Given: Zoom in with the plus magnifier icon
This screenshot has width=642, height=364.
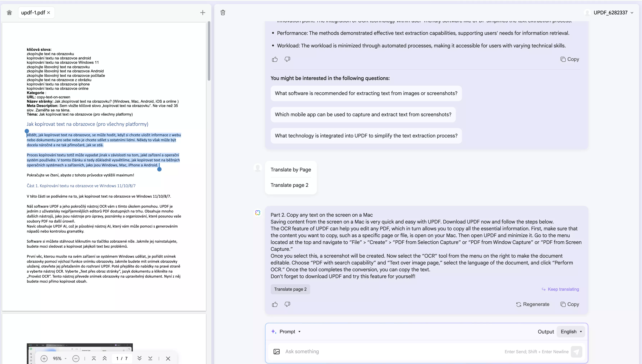Looking at the screenshot, I should coord(44,358).
